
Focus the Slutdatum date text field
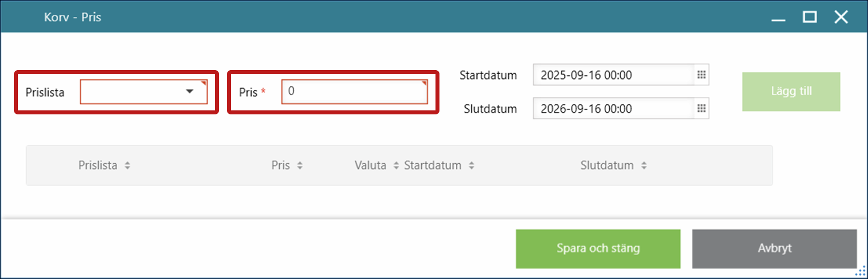(x=613, y=109)
